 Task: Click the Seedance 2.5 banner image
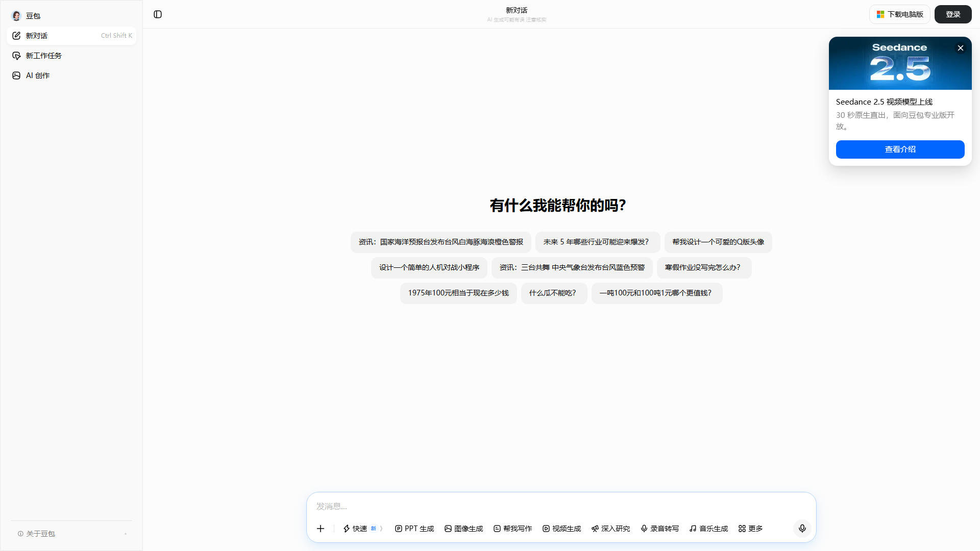pos(900,63)
